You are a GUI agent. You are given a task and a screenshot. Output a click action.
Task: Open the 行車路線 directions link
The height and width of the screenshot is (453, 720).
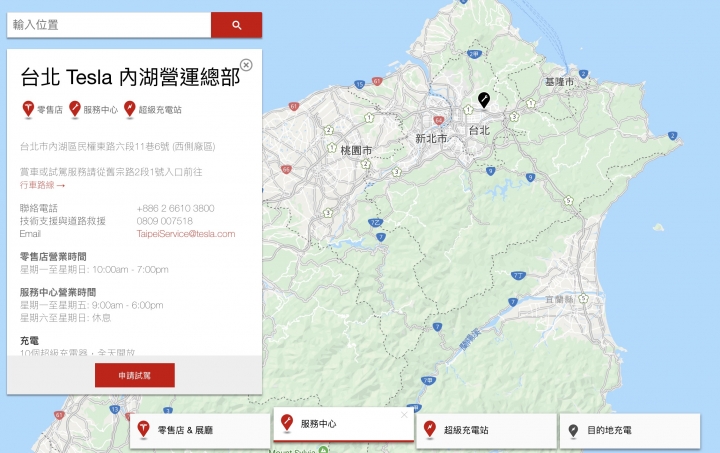(42, 185)
